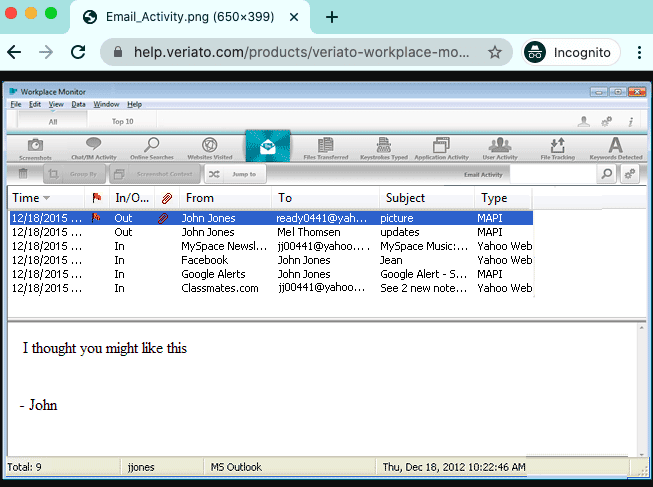Click the Jump to button

(235, 174)
